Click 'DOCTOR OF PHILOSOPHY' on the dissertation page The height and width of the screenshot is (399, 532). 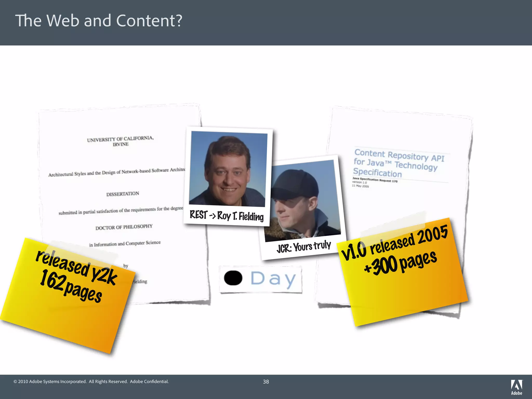(124, 227)
